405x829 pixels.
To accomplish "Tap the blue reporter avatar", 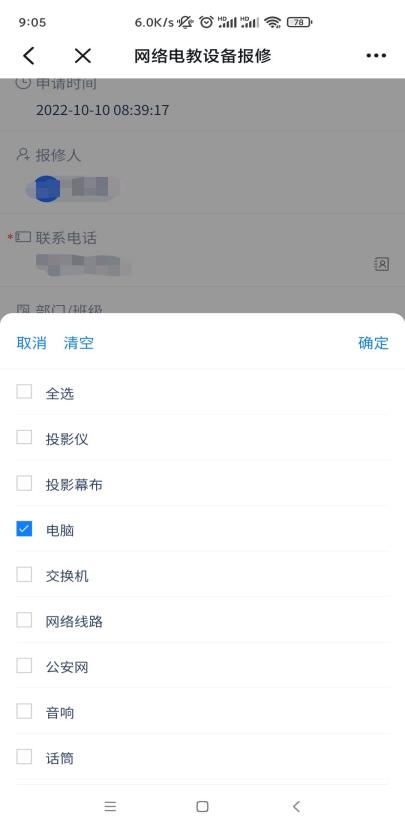I will click(47, 189).
